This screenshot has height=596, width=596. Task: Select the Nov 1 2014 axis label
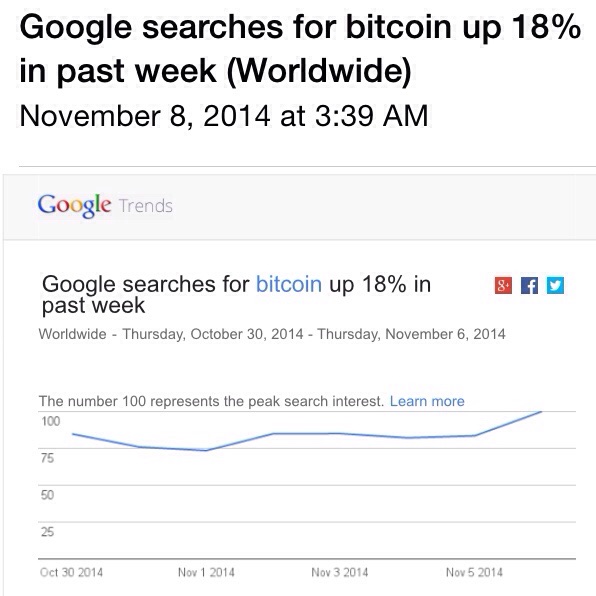(206, 572)
